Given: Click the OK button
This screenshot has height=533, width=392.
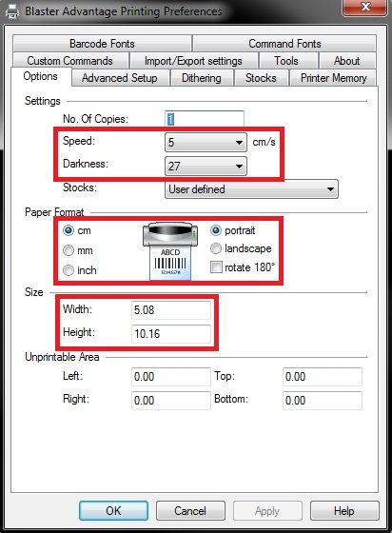Looking at the screenshot, I should 113,510.
